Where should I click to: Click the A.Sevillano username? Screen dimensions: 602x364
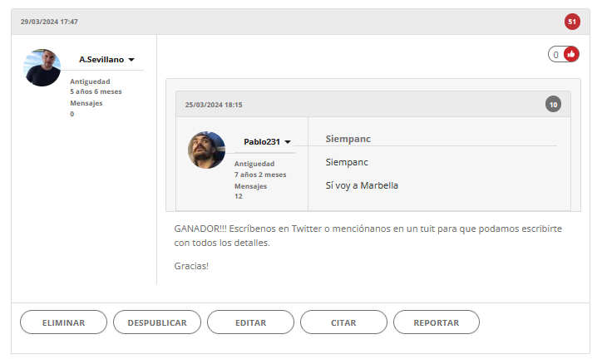pyautogui.click(x=101, y=60)
